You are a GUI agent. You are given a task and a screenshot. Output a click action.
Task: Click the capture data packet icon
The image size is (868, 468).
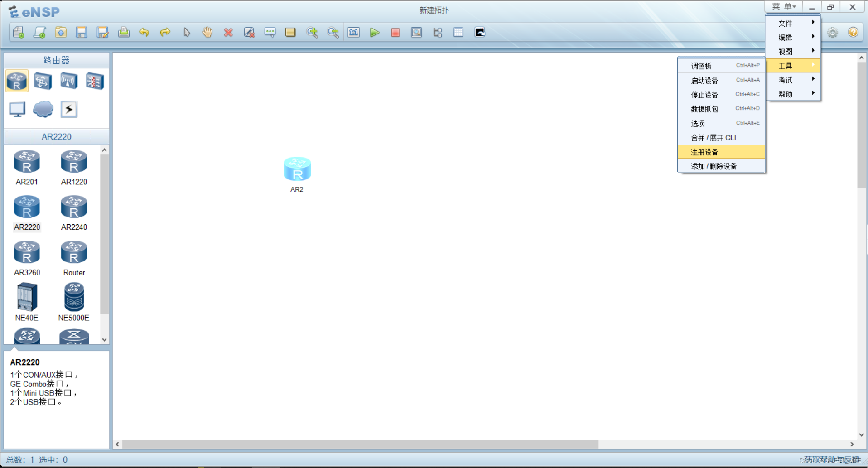(416, 32)
